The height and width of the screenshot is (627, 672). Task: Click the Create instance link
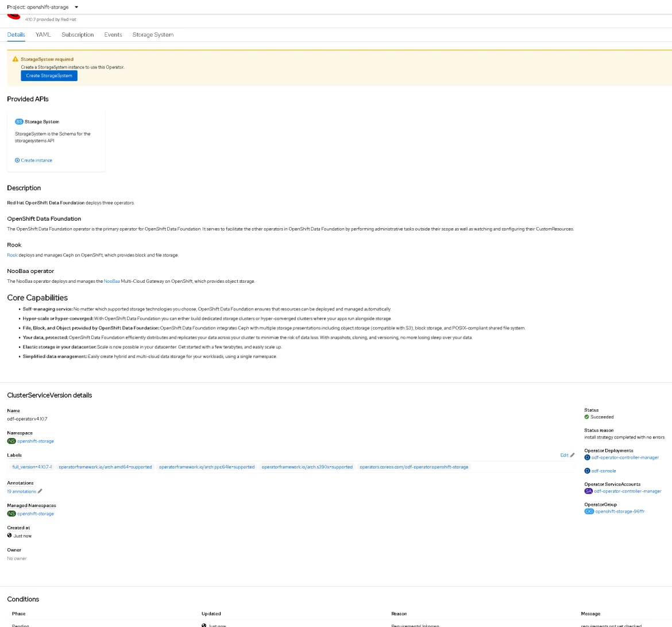(x=36, y=160)
